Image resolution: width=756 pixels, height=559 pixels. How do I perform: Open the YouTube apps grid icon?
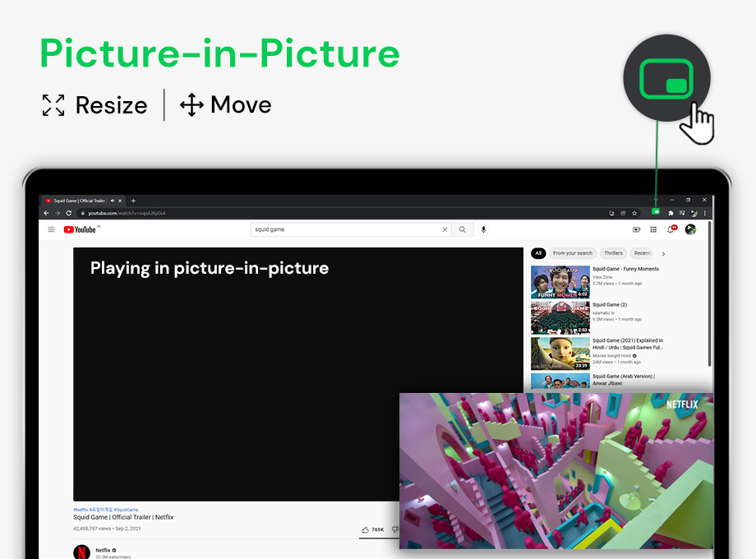pos(653,229)
